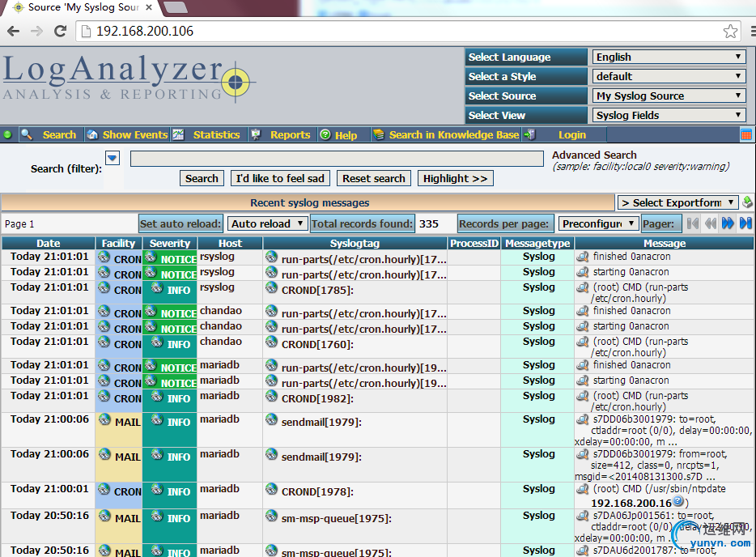Go to next page pager icon
This screenshot has width=756, height=557.
(x=728, y=223)
